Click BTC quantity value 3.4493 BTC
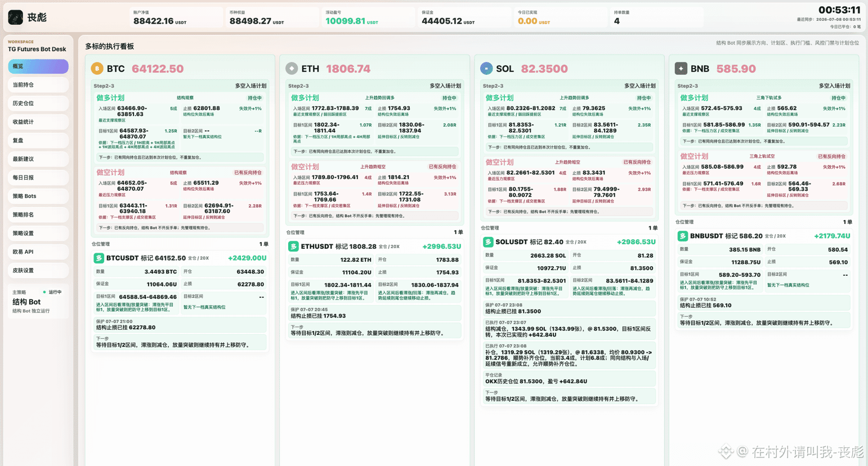868x466 pixels. [160, 272]
